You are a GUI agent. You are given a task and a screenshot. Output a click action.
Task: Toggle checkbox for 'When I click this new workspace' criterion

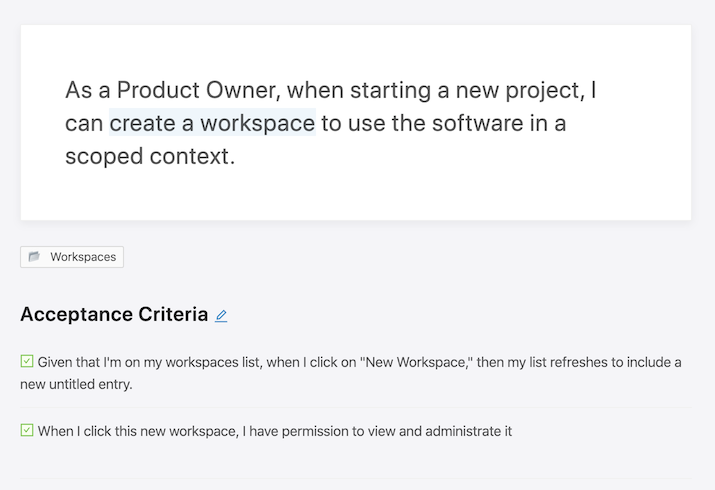coord(27,430)
